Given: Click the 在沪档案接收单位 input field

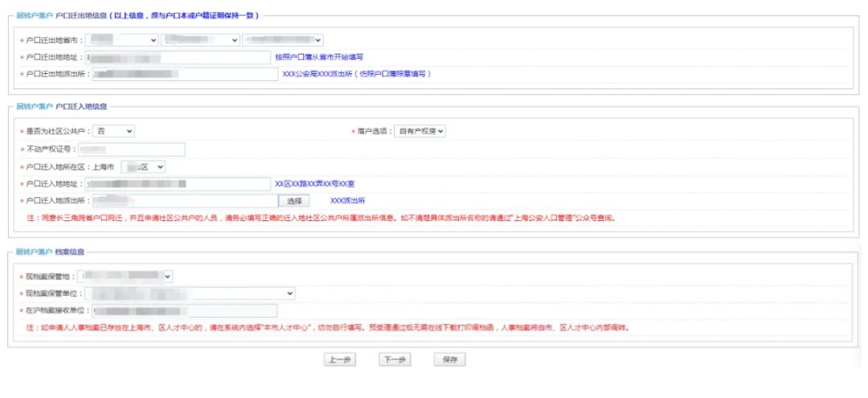Looking at the screenshot, I should 183,310.
